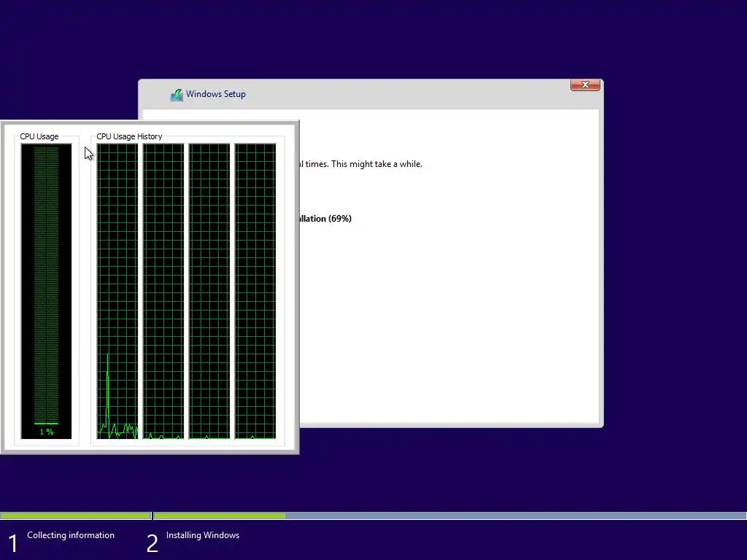Click the Collecting information progress bar

(76, 516)
